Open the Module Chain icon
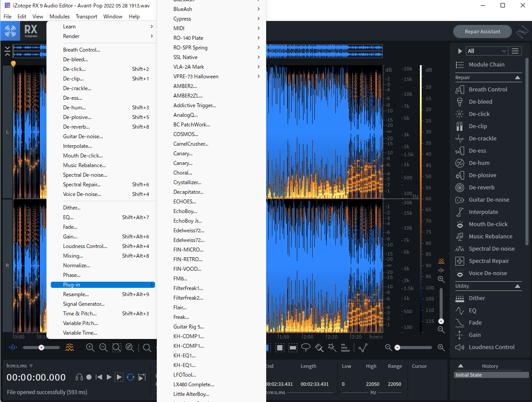The image size is (532, 402). coord(460,65)
